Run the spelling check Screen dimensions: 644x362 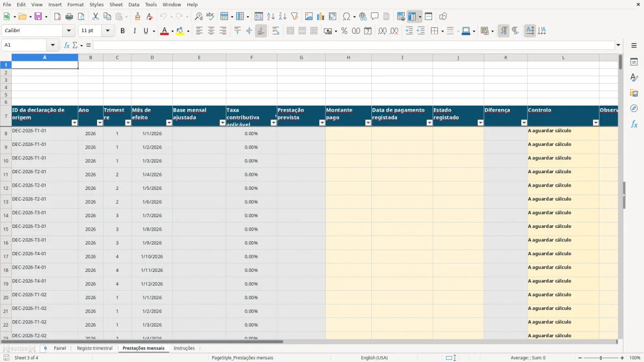tap(210, 17)
